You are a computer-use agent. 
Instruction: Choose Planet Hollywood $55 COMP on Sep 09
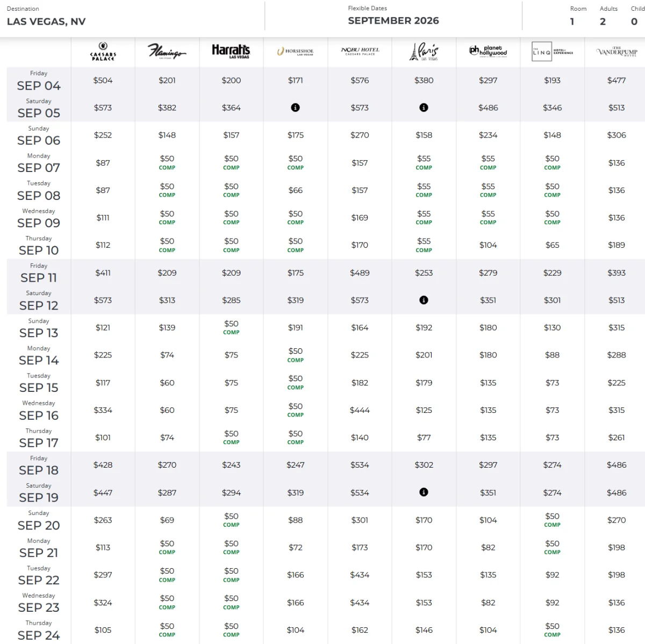[488, 217]
